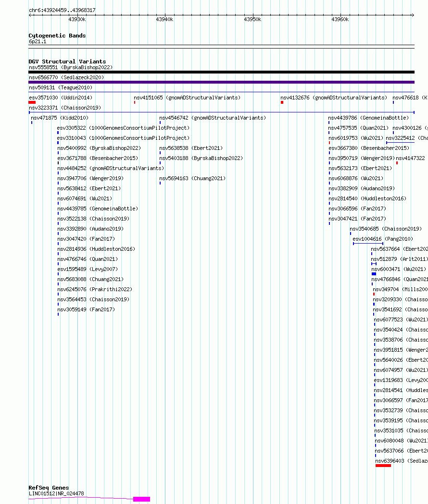The width and height of the screenshot is (428, 504).
Task: Click nsv4546742 (gnomADStructuralVariants) label
Action: tap(213, 118)
